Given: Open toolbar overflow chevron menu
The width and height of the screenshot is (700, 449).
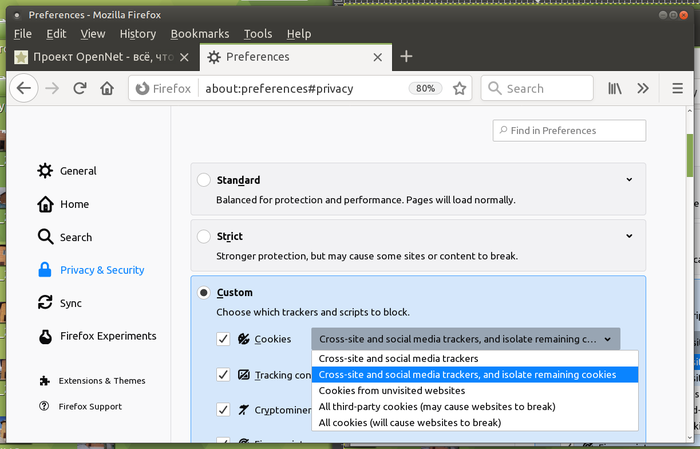Looking at the screenshot, I should click(643, 88).
